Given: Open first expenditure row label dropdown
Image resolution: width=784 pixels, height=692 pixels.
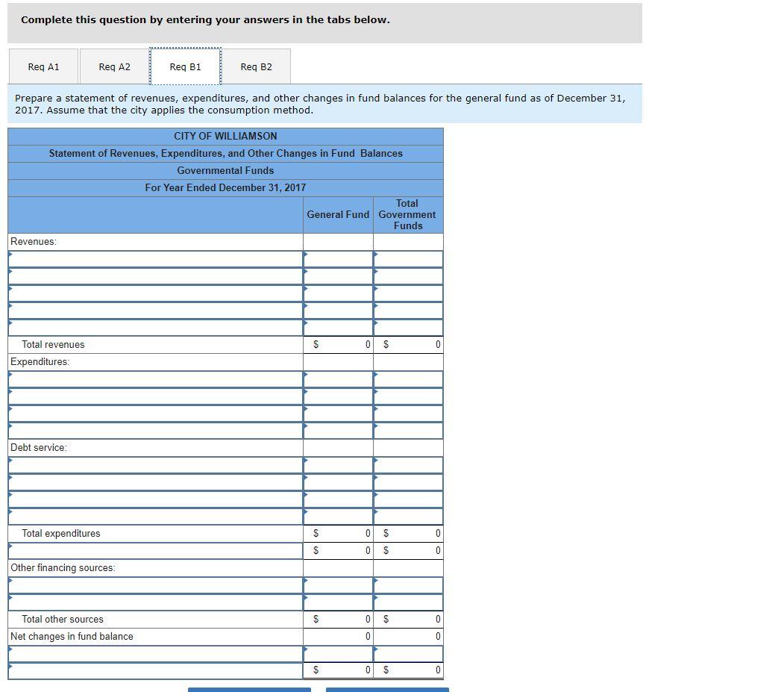Looking at the screenshot, I should click(155, 379).
